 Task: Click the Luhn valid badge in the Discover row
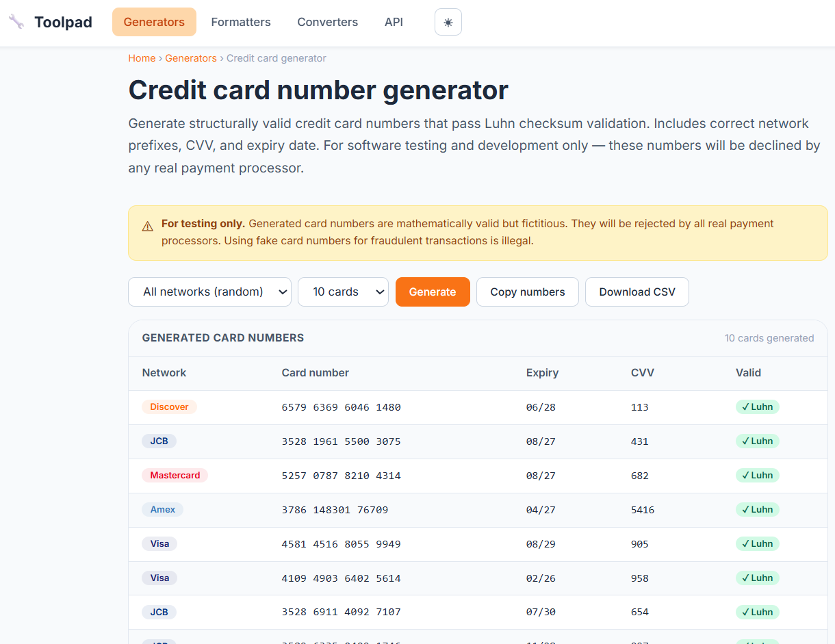(x=757, y=407)
